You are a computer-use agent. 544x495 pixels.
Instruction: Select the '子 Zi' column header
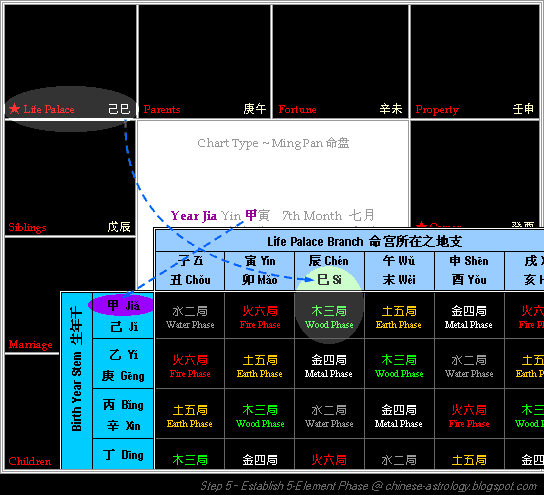190,261
